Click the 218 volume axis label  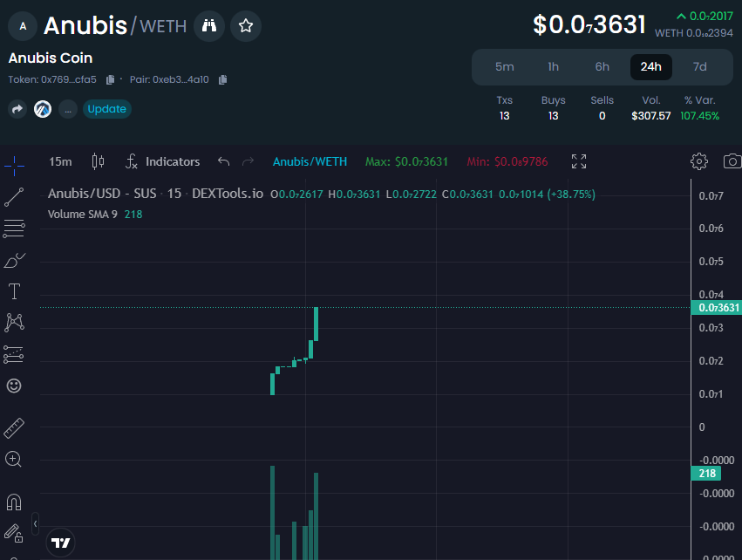(706, 474)
